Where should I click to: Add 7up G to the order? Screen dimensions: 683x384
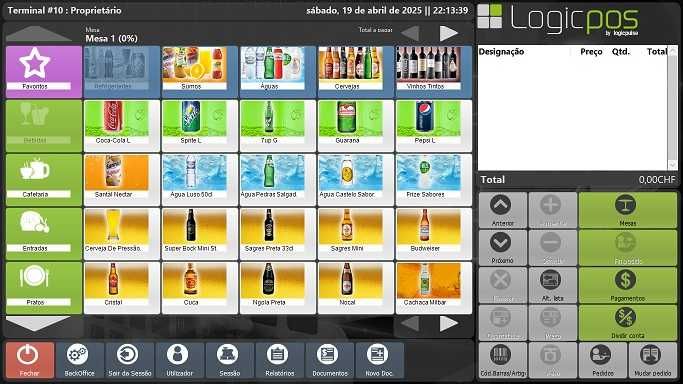pos(277,125)
